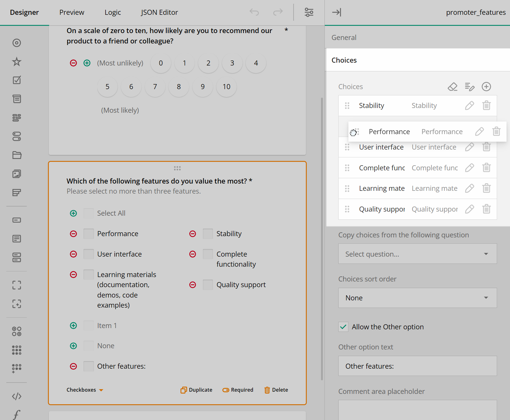Switch to the Preview tab
The width and height of the screenshot is (510, 420).
(72, 12)
